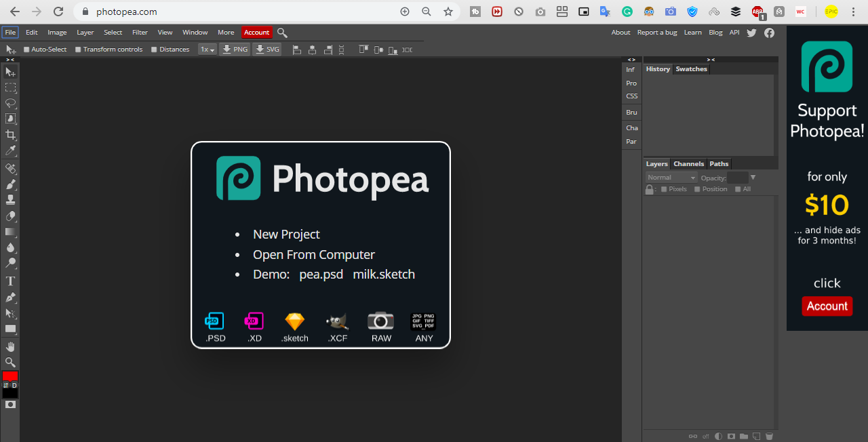Viewport: 868px width, 442px height.
Task: Enable the Auto-Select checkbox
Action: pos(26,49)
